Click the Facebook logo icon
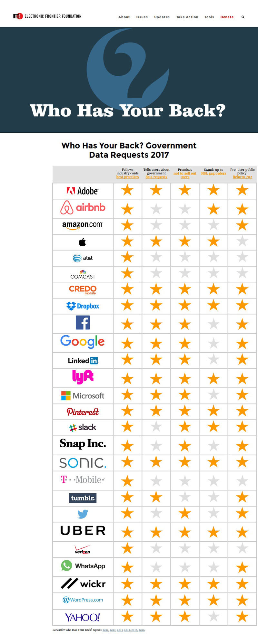Viewport: 258px width, 644px height. 83,322
